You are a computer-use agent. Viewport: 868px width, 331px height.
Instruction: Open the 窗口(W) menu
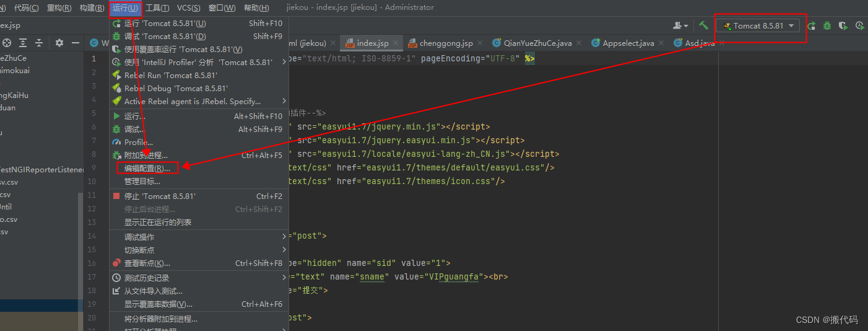pyautogui.click(x=222, y=8)
